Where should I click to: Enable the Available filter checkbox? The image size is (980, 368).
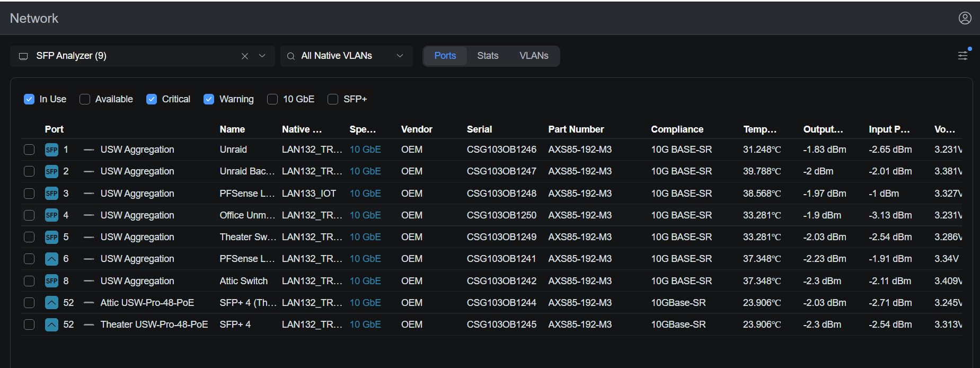click(x=85, y=99)
